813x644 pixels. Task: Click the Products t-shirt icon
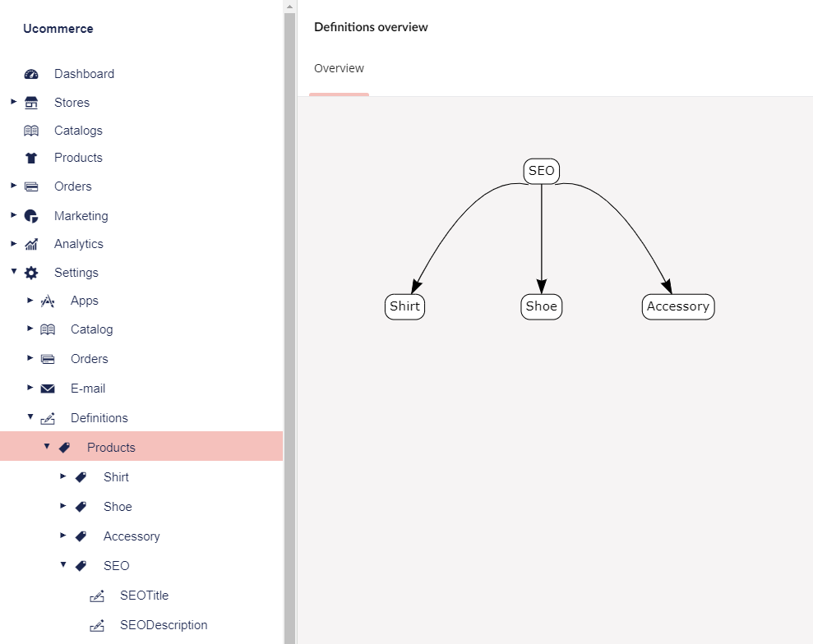(x=31, y=158)
